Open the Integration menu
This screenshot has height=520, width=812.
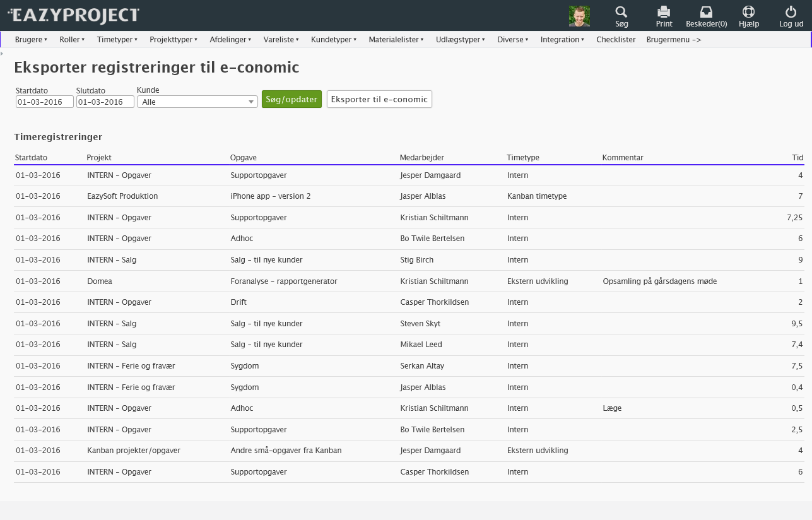point(562,39)
